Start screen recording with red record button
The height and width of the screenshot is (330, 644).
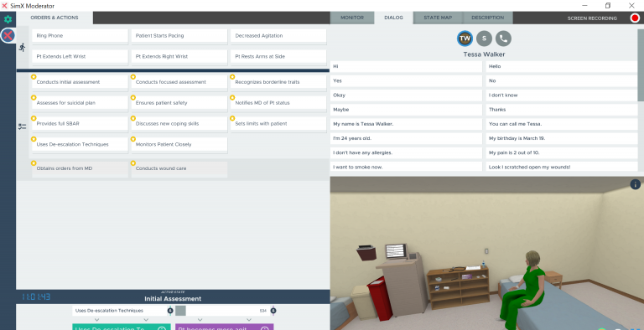click(635, 18)
